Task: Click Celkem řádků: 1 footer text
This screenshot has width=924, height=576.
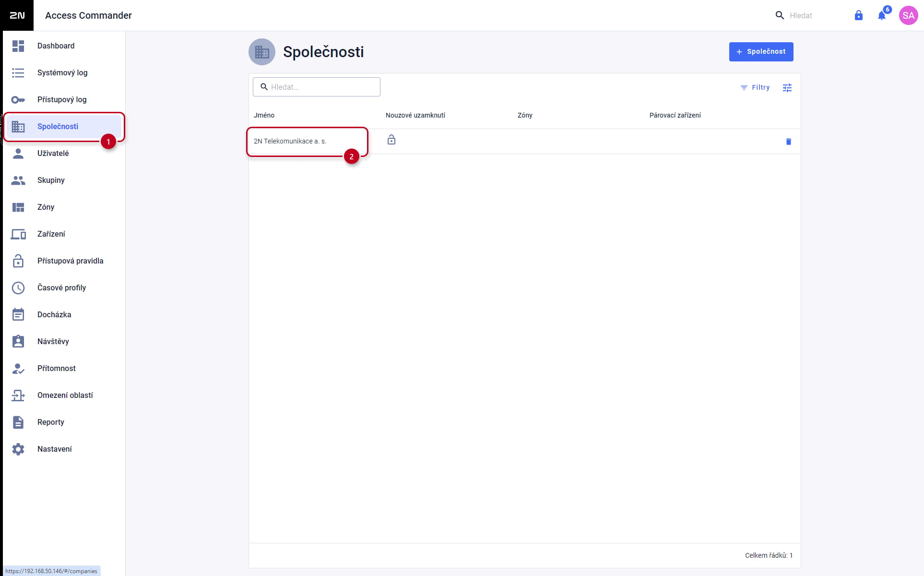Action: pyautogui.click(x=769, y=555)
